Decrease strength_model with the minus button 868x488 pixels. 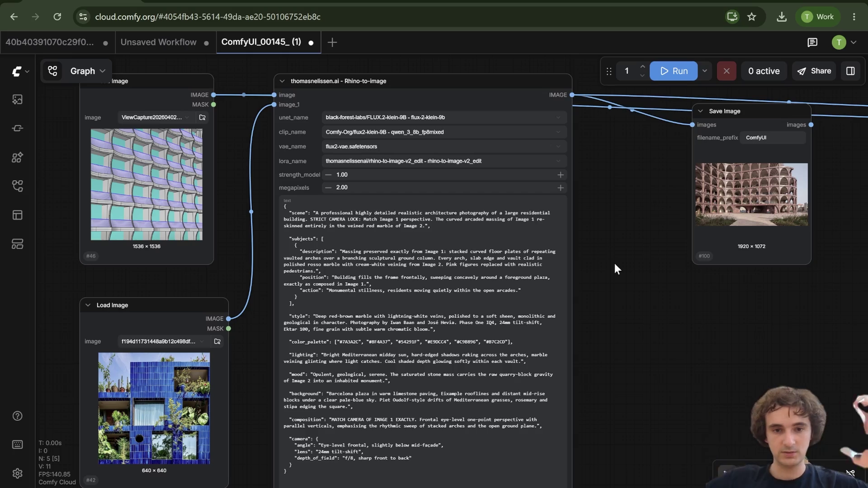click(x=328, y=175)
